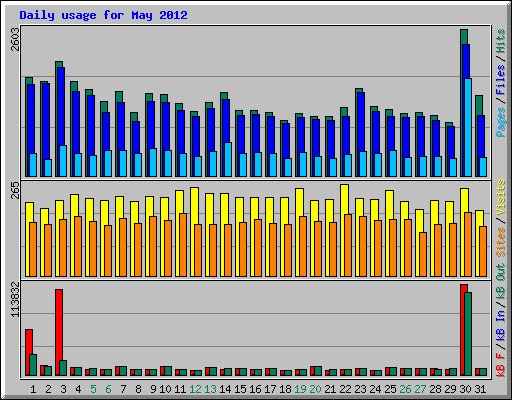Click the green kB Out bar for day 30
The height and width of the screenshot is (400, 512).
[x=468, y=334]
